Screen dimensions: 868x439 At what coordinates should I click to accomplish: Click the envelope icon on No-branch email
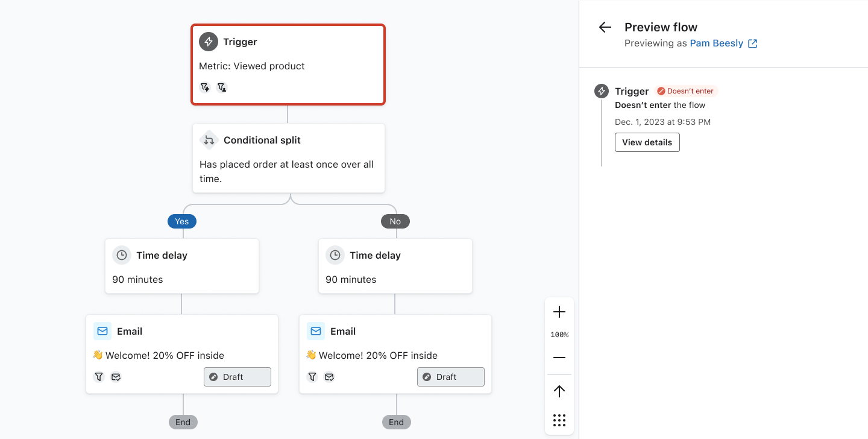point(315,331)
